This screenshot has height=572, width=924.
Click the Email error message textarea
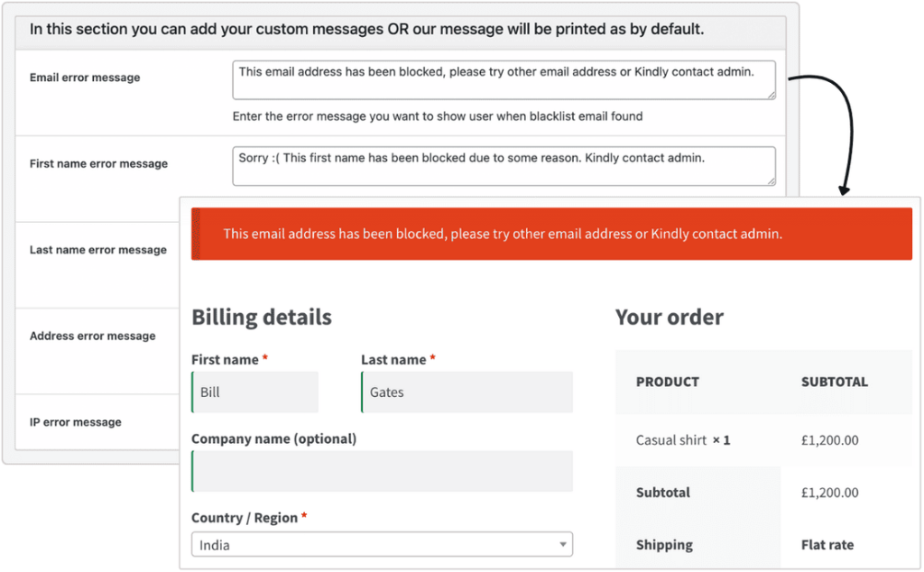503,80
